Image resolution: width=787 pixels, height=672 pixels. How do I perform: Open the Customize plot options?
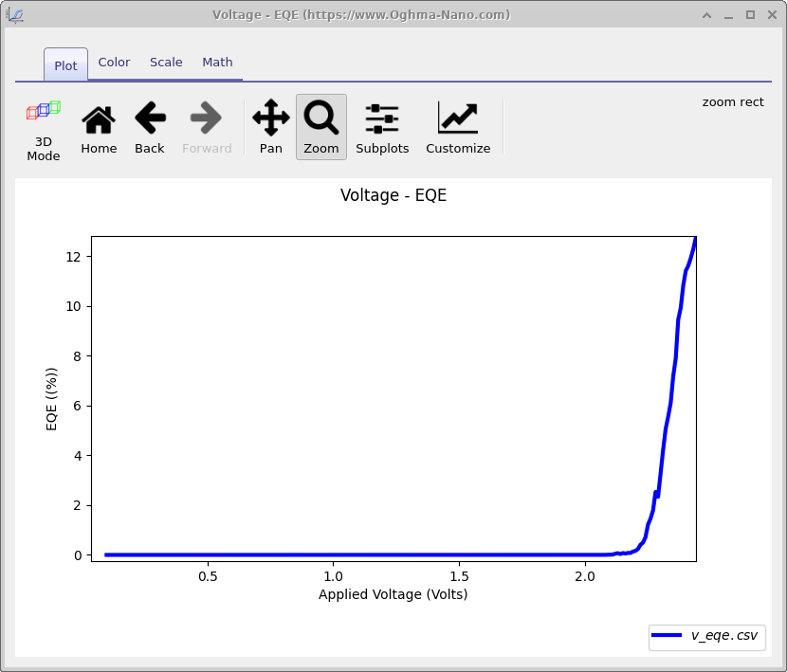(458, 126)
